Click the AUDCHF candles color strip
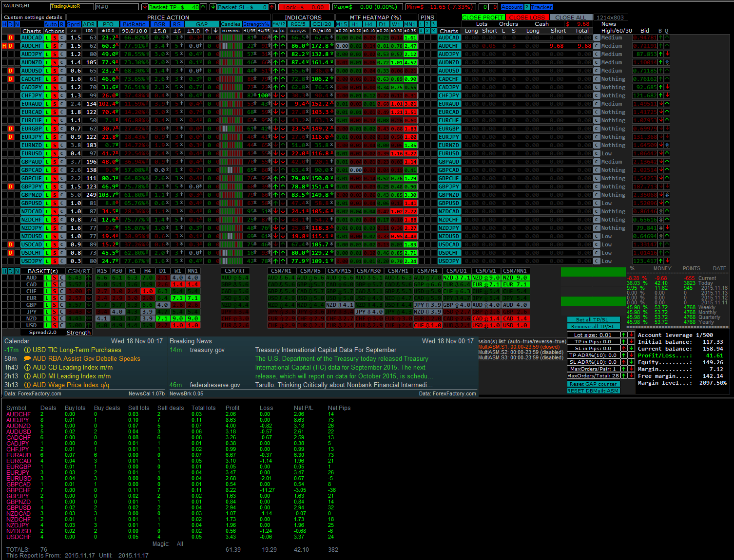The height and width of the screenshot is (560, 734). tap(231, 46)
